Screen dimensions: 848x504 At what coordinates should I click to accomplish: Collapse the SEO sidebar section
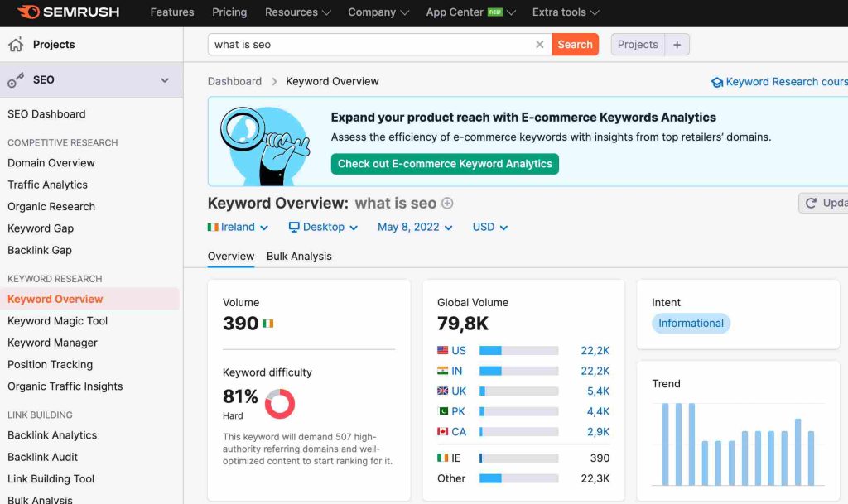click(165, 80)
